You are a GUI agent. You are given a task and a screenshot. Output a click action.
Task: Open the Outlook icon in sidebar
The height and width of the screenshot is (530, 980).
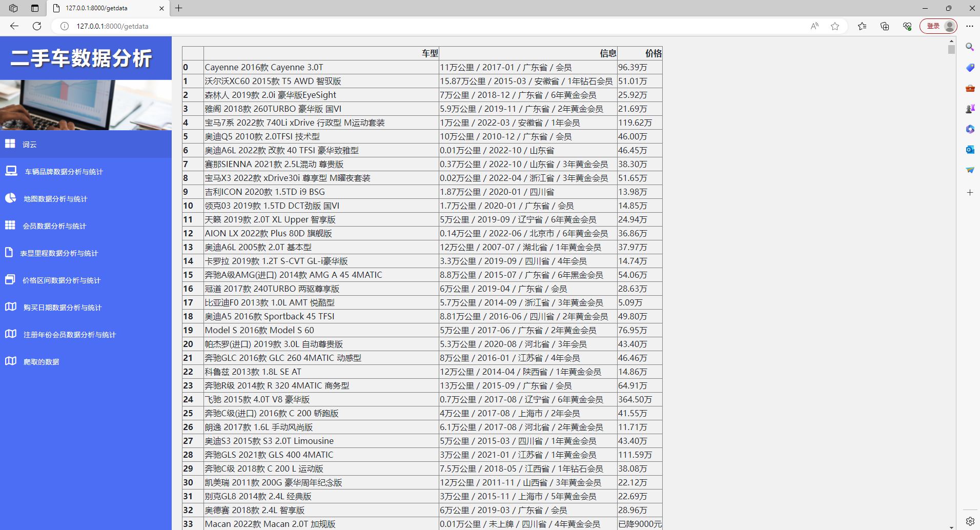(970, 150)
